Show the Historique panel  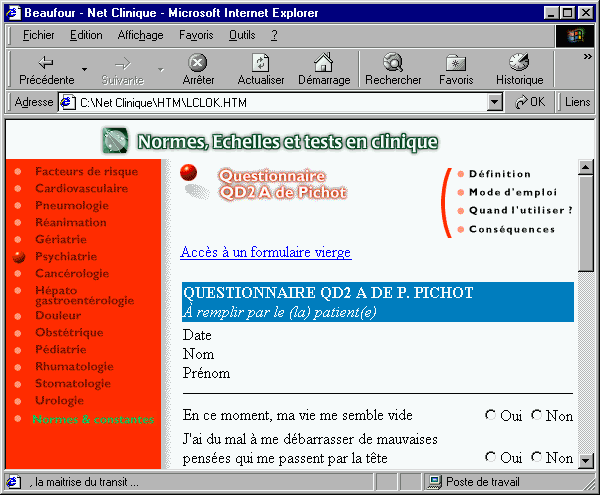click(519, 69)
